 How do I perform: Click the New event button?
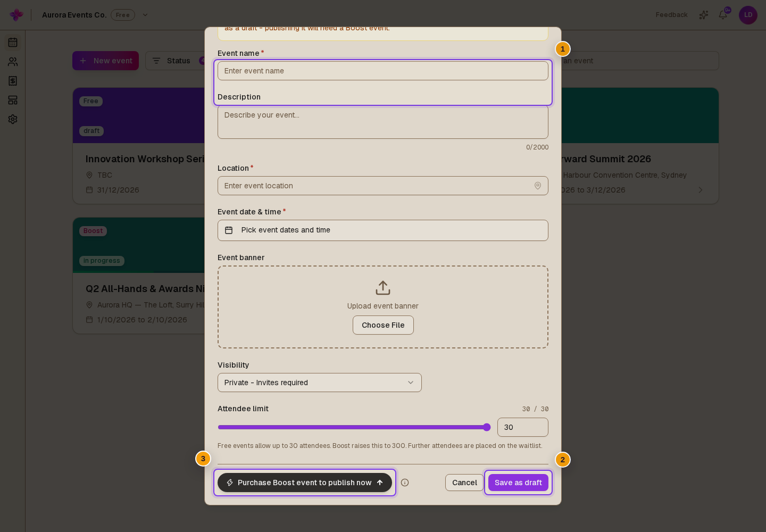click(105, 61)
